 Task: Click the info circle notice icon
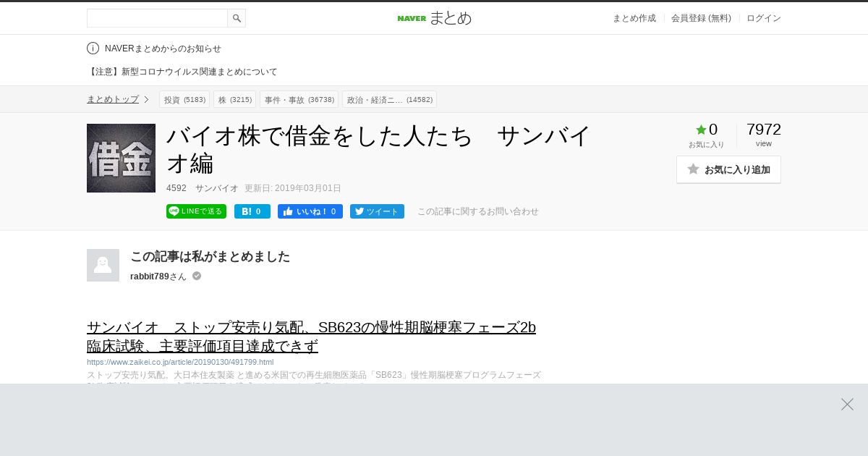pos(93,48)
